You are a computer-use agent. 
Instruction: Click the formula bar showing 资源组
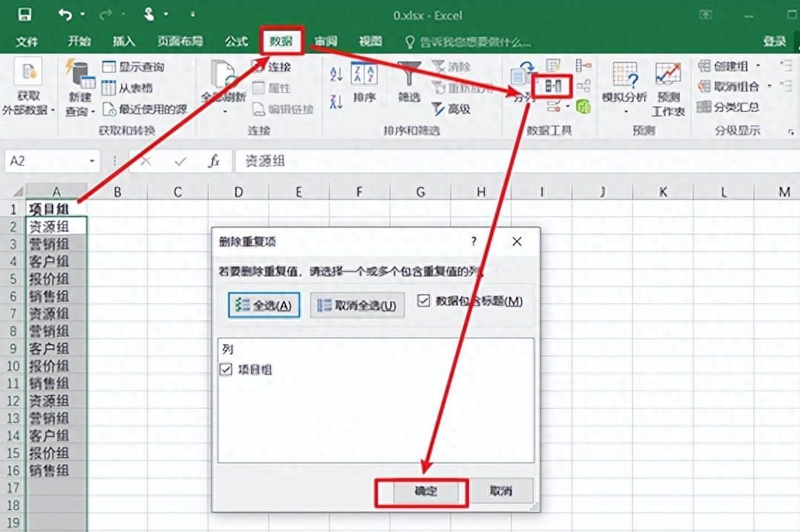(x=516, y=161)
